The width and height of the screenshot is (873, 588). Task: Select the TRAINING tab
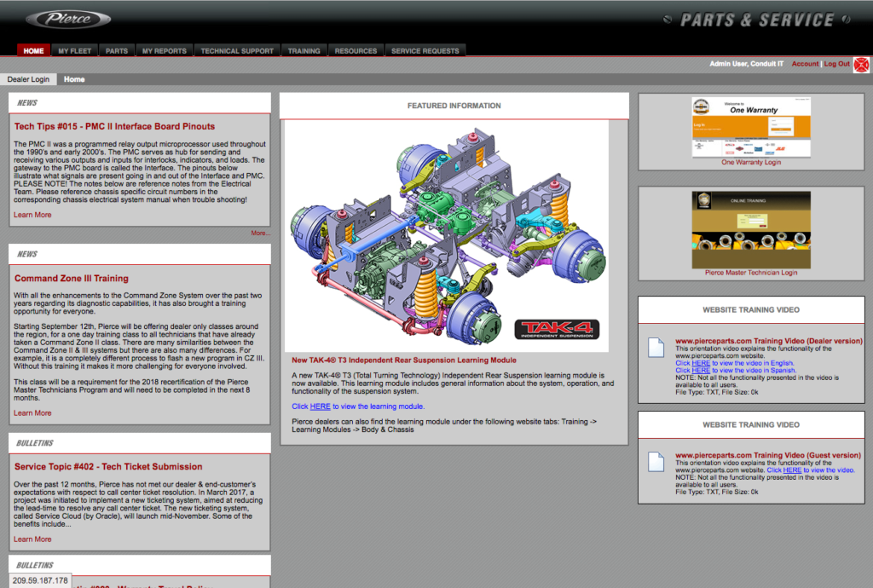(304, 50)
